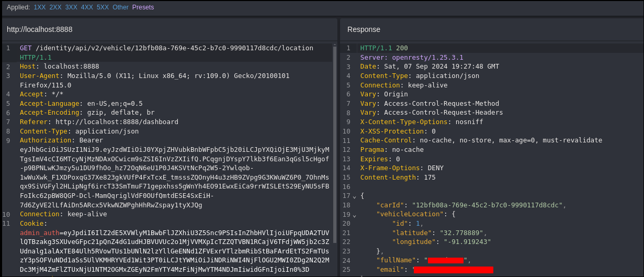
Task: Click the Vary: Access-Control-Request-Method header
Action: [430, 104]
